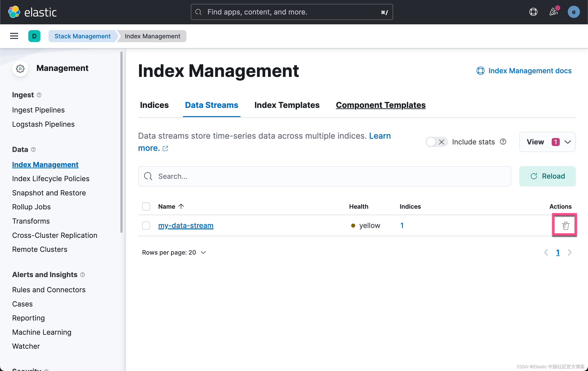The width and height of the screenshot is (588, 371).
Task: Click the Index Management docs icon
Action: 480,71
